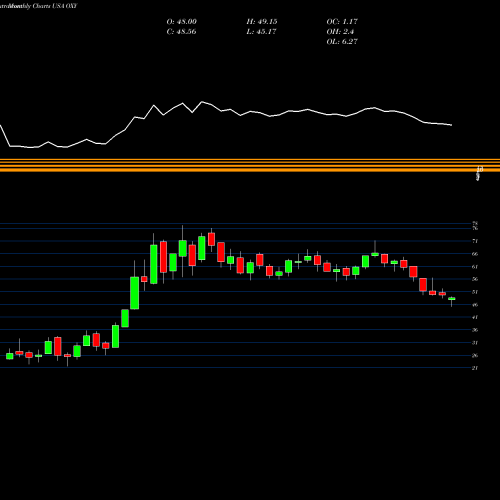Click the endpoint of the white indicator line
Viewport: 500px width, 500px height.
(452, 125)
